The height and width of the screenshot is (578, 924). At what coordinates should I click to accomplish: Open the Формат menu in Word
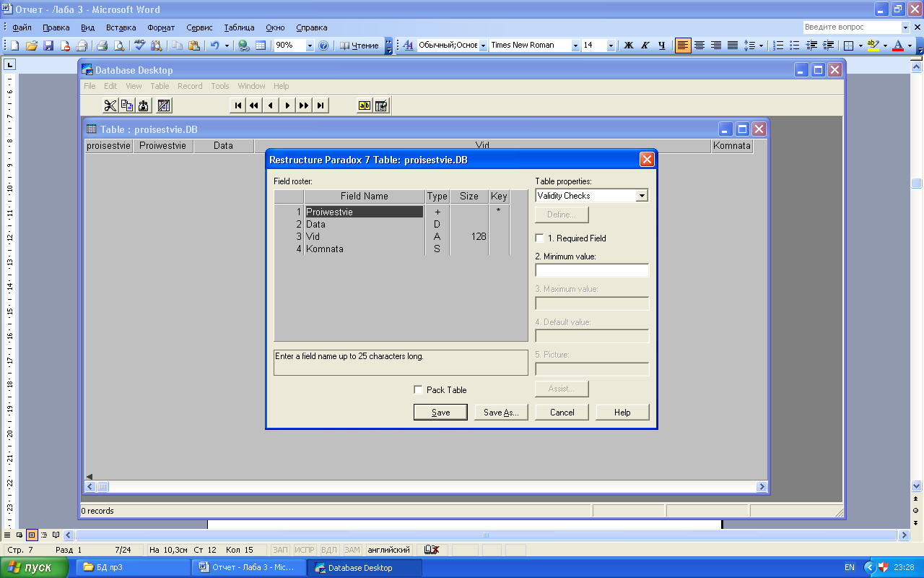pos(161,27)
